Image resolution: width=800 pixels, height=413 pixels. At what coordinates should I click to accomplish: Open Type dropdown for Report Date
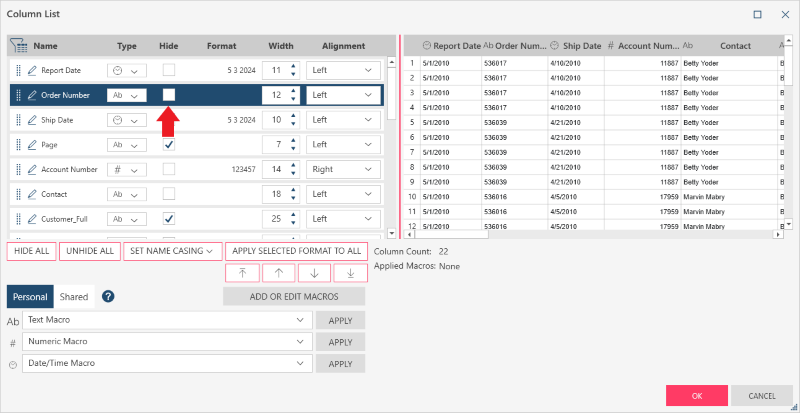(x=127, y=70)
